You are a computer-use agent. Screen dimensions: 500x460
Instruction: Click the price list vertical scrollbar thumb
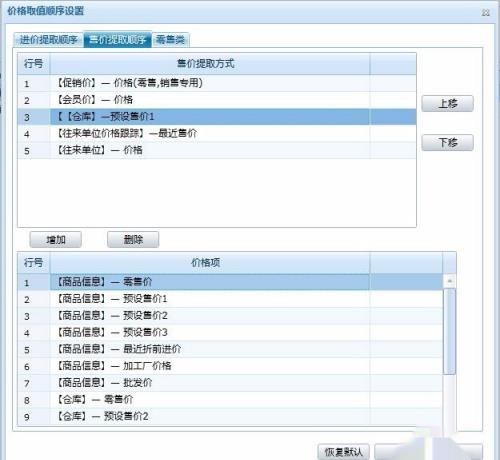449,331
